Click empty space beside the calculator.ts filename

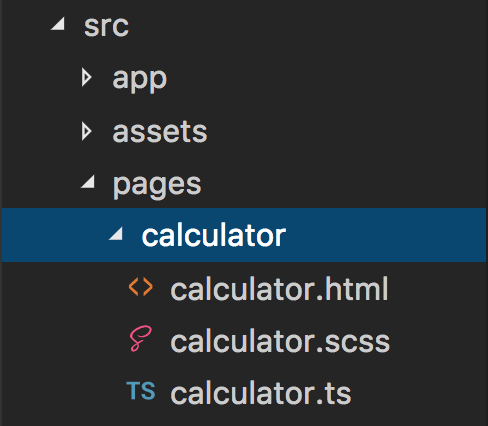pos(417,394)
